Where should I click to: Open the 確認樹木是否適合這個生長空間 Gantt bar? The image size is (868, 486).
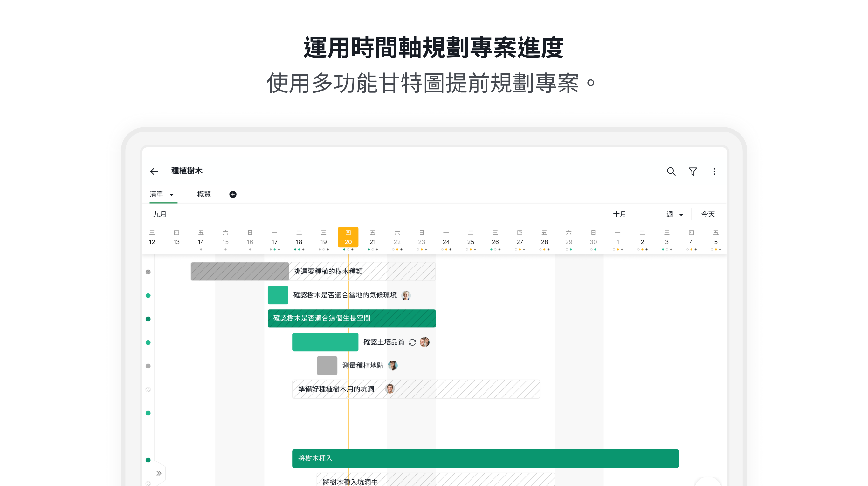click(x=351, y=318)
